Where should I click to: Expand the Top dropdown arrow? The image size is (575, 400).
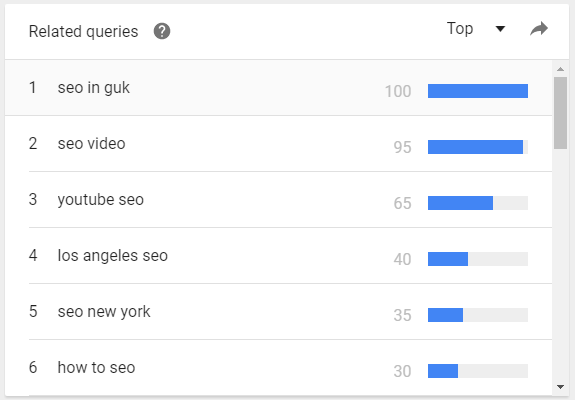[x=500, y=29]
